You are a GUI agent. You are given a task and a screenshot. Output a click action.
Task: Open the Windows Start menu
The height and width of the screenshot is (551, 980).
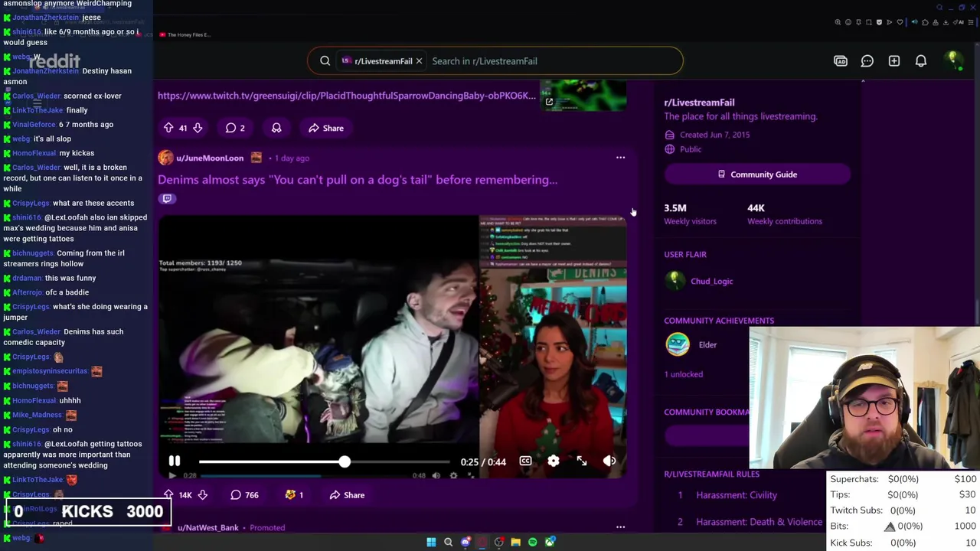[x=431, y=542]
